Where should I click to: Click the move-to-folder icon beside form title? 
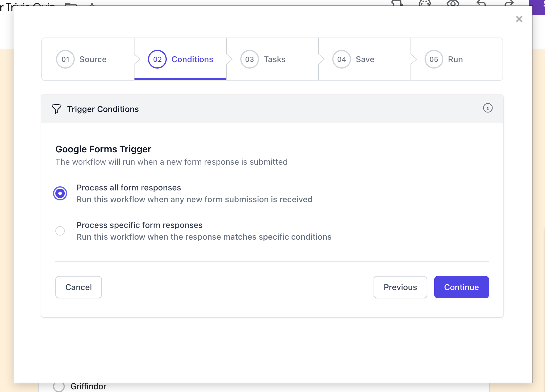(71, 4)
